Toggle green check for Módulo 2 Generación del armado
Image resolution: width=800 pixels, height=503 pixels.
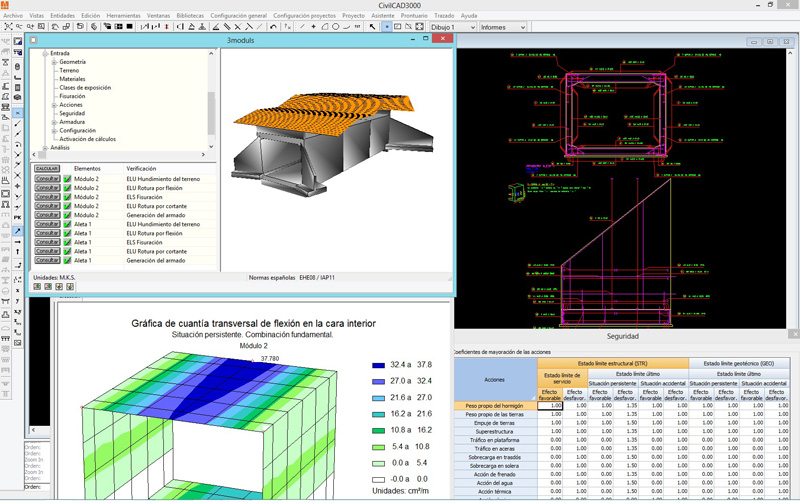pyautogui.click(x=67, y=215)
